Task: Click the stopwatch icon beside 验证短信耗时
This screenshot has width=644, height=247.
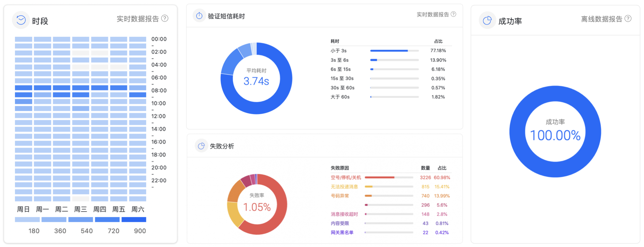Action: 199,16
